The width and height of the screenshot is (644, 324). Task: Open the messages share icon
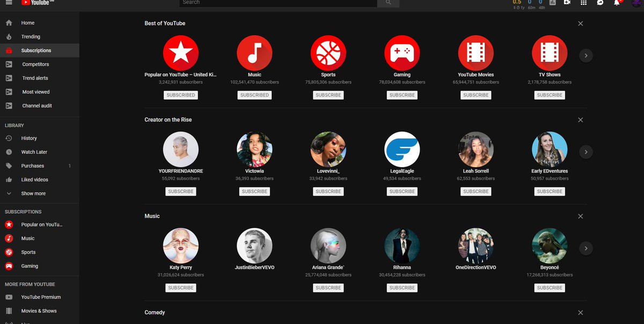(600, 3)
